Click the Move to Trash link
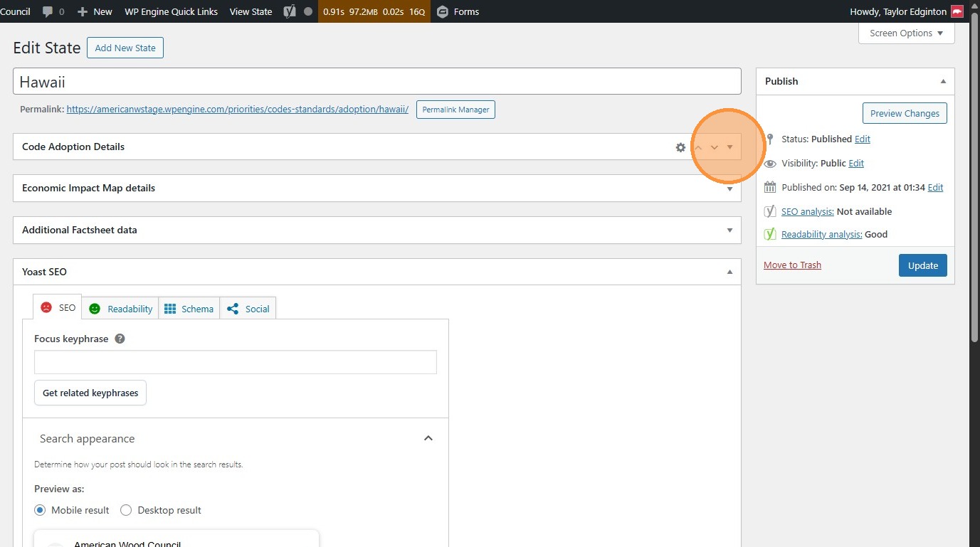The height and width of the screenshot is (547, 980). pos(792,265)
